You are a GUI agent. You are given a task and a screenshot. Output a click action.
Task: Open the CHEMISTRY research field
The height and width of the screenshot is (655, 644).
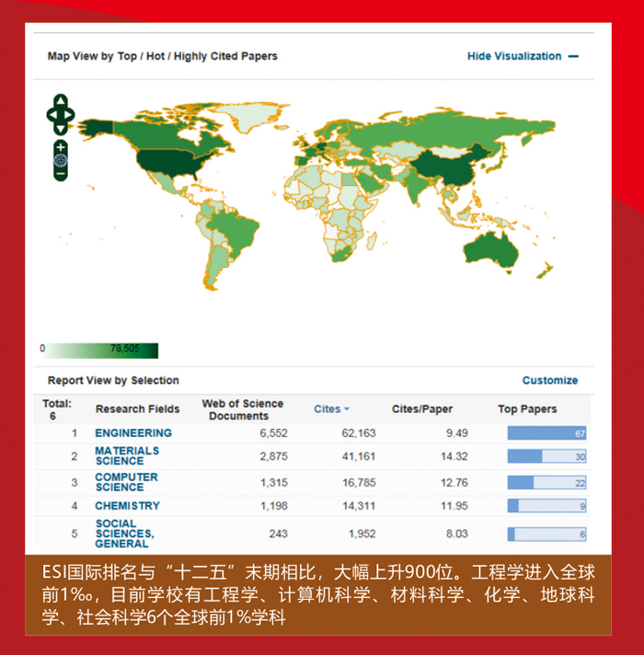127,505
